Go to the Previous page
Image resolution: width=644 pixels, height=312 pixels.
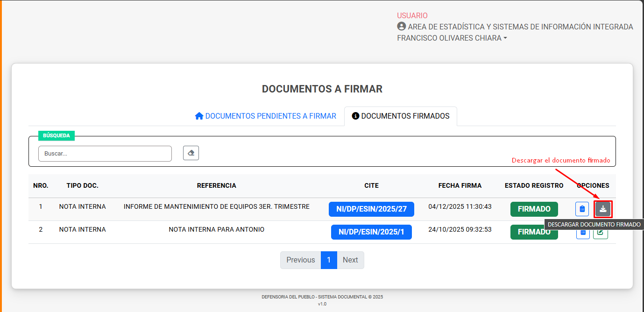point(300,260)
